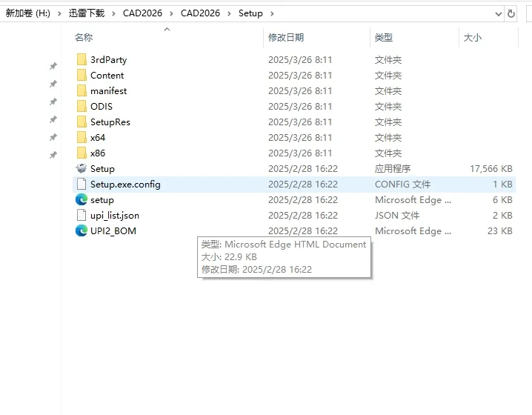This screenshot has width=532, height=415.
Task: Select the ODIS folder icon
Action: click(82, 107)
